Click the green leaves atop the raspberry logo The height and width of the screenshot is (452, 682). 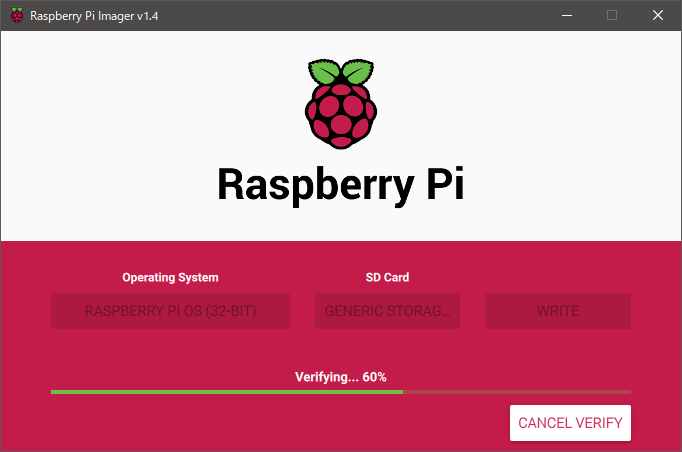click(341, 74)
